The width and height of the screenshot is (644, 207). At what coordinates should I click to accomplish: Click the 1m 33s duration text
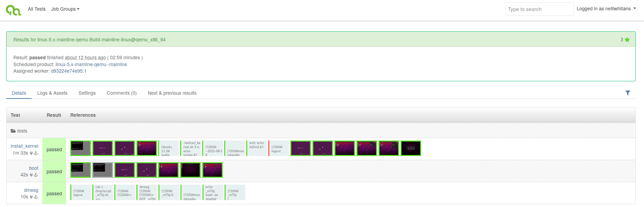(x=20, y=153)
